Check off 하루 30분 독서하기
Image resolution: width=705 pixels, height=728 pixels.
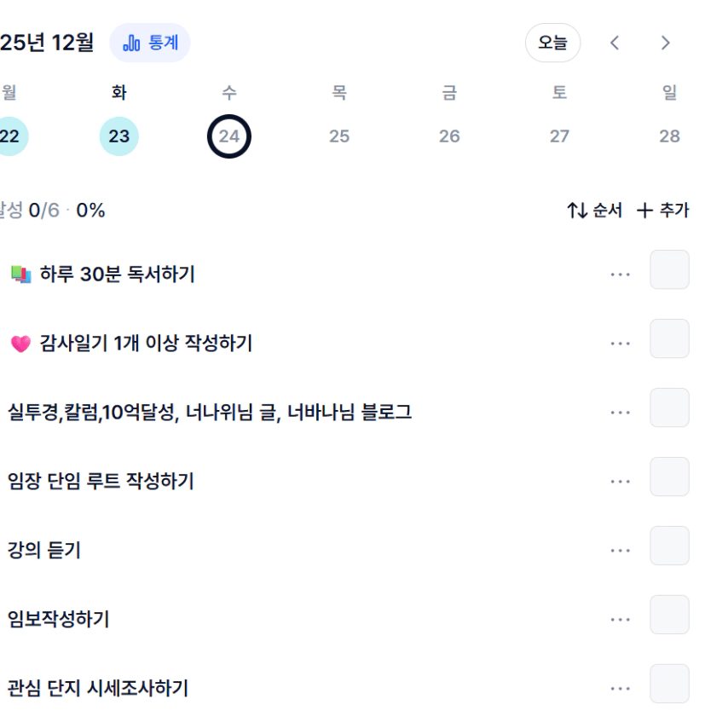[669, 270]
